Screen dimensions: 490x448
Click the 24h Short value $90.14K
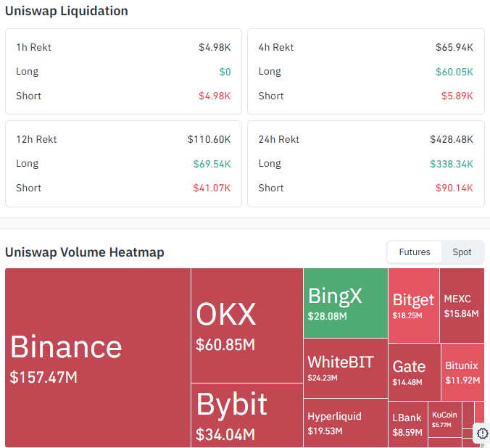(x=454, y=188)
